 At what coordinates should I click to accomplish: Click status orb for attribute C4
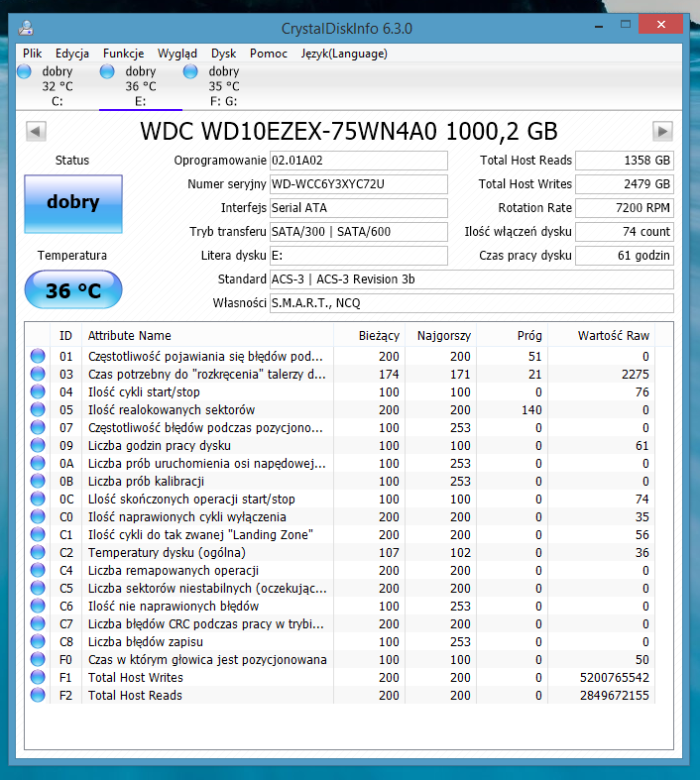38,571
